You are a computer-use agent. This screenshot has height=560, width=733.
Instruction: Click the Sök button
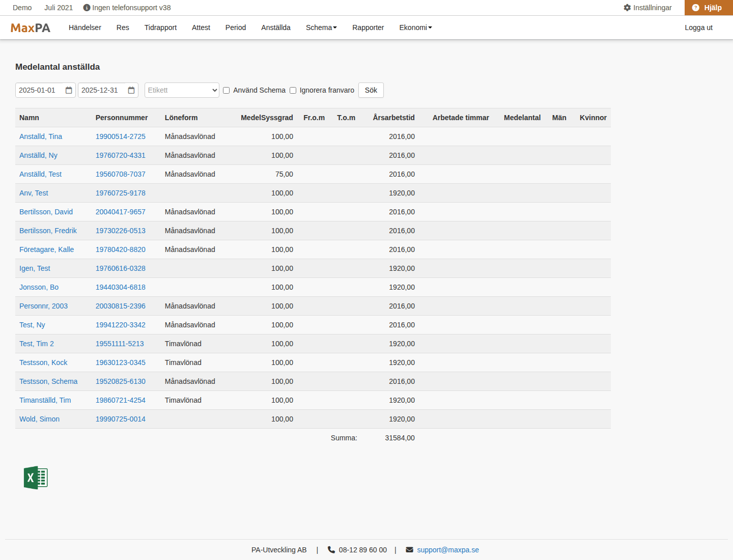pyautogui.click(x=371, y=90)
